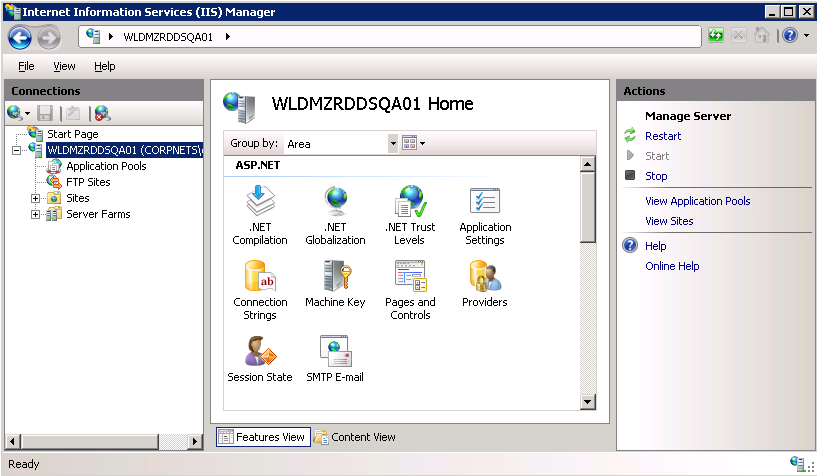Click the Connections horizontal scrollbar thumb

point(90,442)
